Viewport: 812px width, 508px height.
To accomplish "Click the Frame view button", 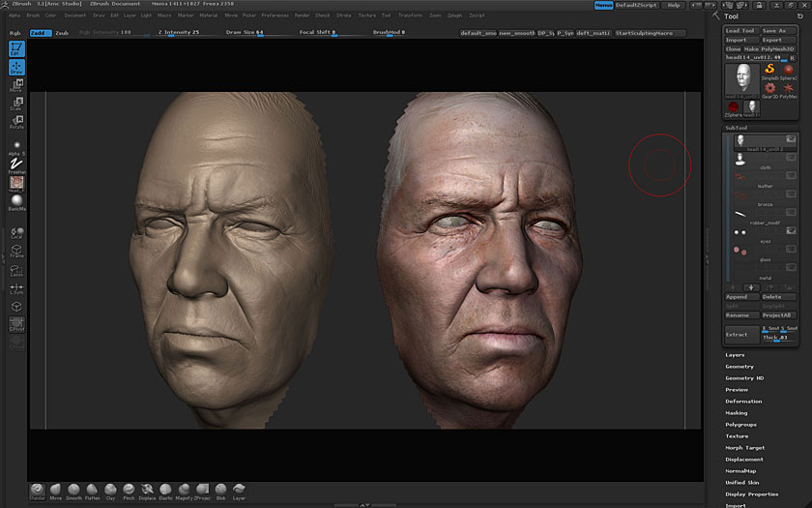I will point(16,252).
